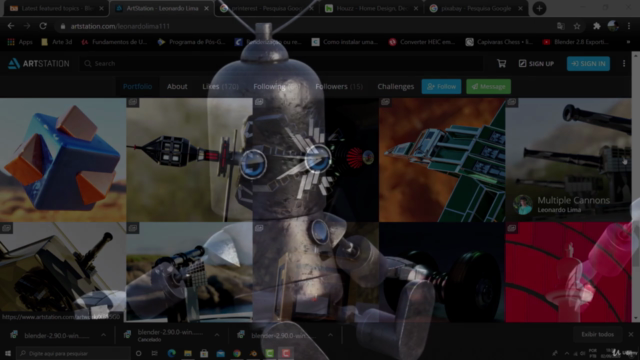Open the Arte 3d bookmark folder

(x=56, y=42)
